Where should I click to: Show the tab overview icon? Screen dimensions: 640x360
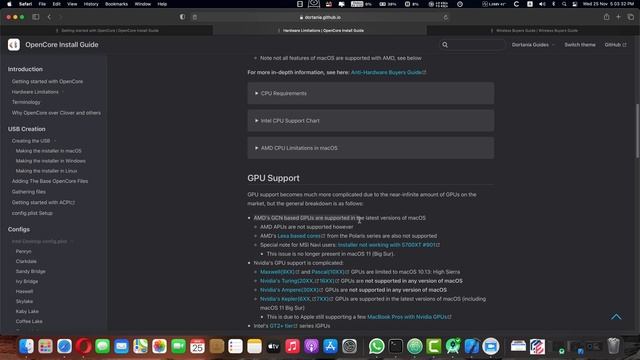click(631, 17)
